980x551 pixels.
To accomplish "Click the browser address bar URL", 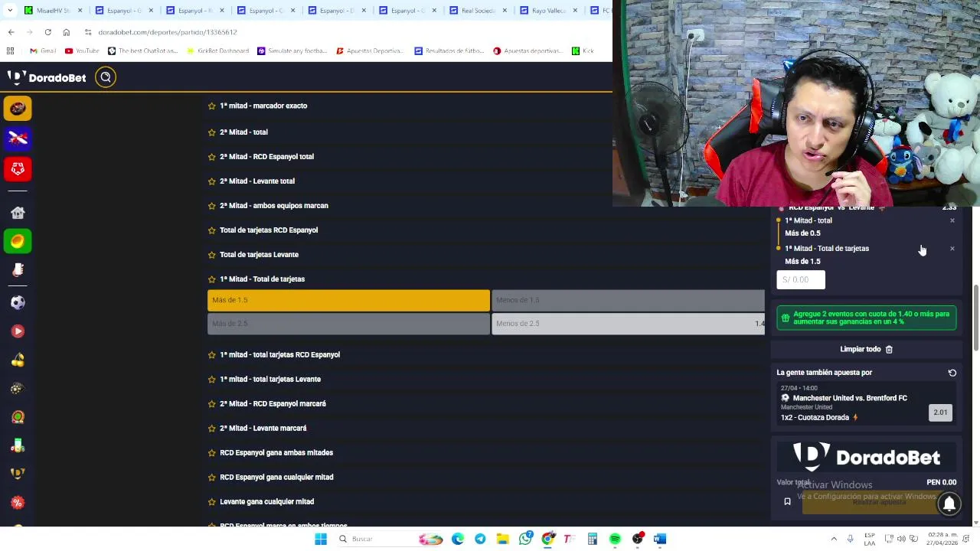I will click(x=168, y=32).
